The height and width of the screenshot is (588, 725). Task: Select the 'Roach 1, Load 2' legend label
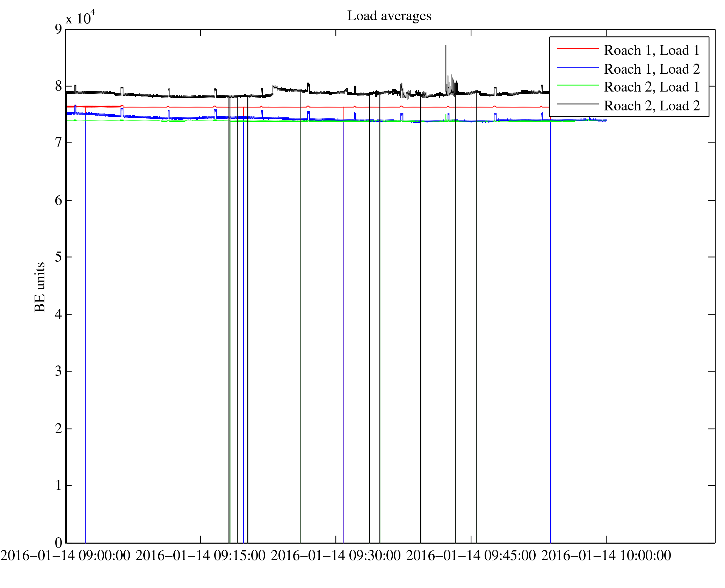click(x=652, y=69)
